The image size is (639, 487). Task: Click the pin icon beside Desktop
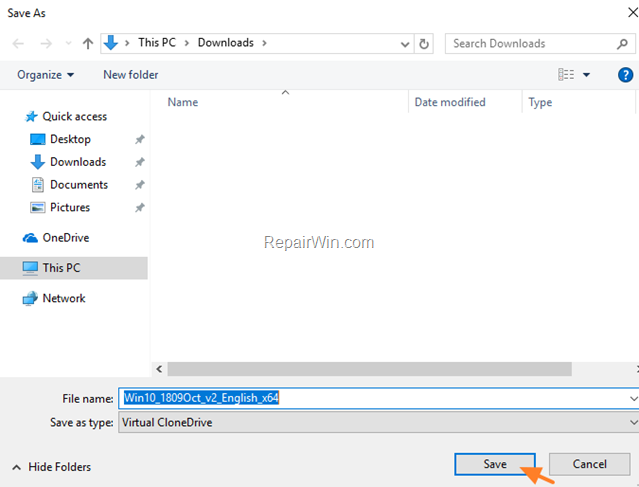point(140,139)
